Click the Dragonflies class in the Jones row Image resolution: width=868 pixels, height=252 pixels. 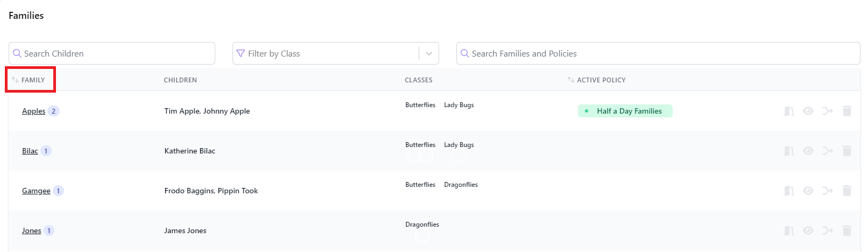pyautogui.click(x=422, y=225)
